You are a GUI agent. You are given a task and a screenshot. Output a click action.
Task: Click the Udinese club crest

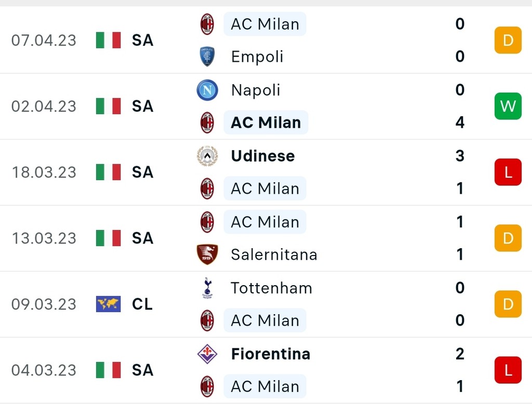coord(207,156)
